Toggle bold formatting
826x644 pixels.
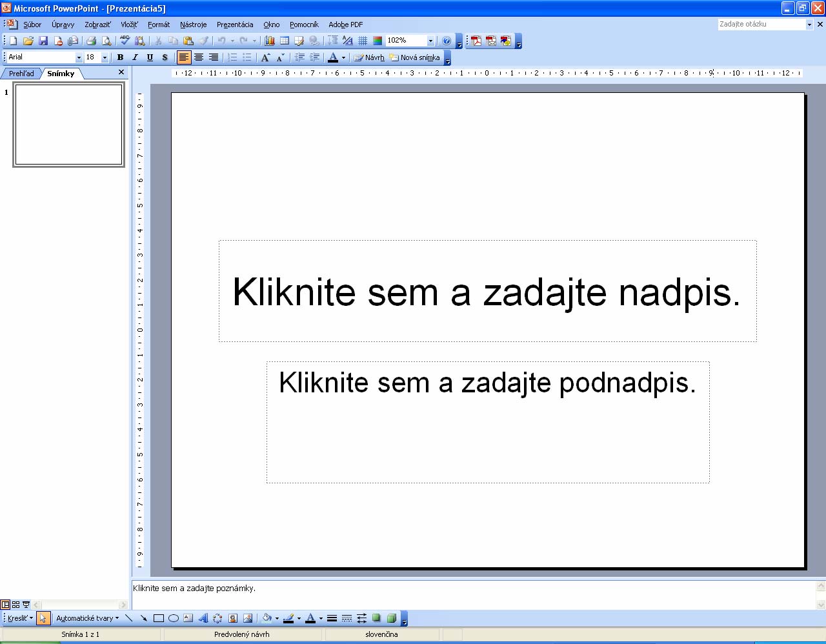click(x=120, y=57)
